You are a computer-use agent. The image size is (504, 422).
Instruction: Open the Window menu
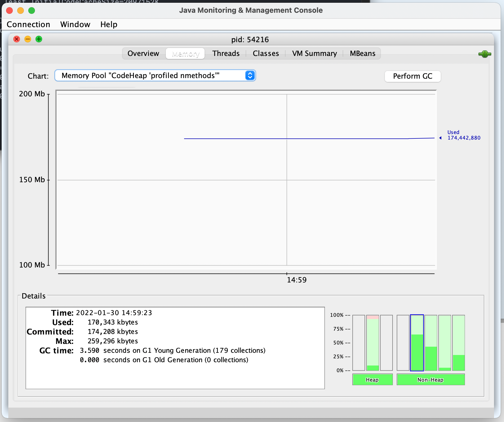(x=75, y=24)
